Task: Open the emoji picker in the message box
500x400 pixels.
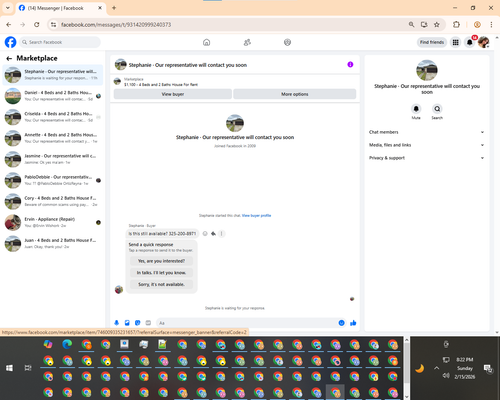Action: 341,323
